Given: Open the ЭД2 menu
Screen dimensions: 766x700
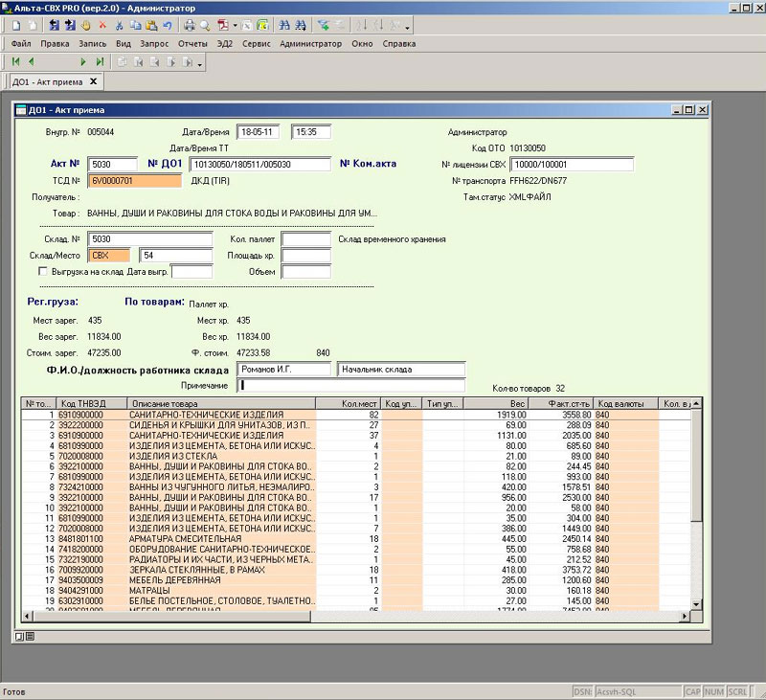Looking at the screenshot, I should 225,43.
